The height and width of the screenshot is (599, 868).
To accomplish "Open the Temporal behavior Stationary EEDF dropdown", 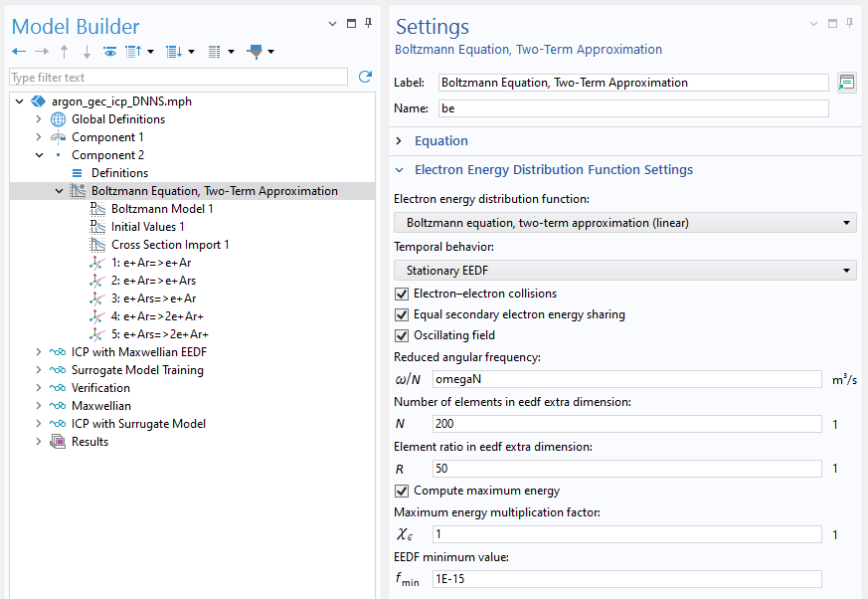I will tap(624, 270).
